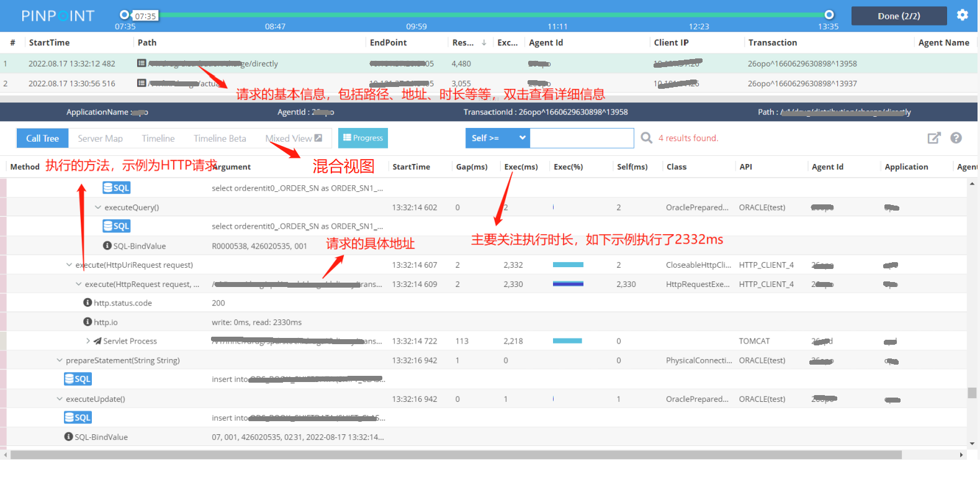
Task: Click the TOMCAT API cell
Action: [x=754, y=341]
